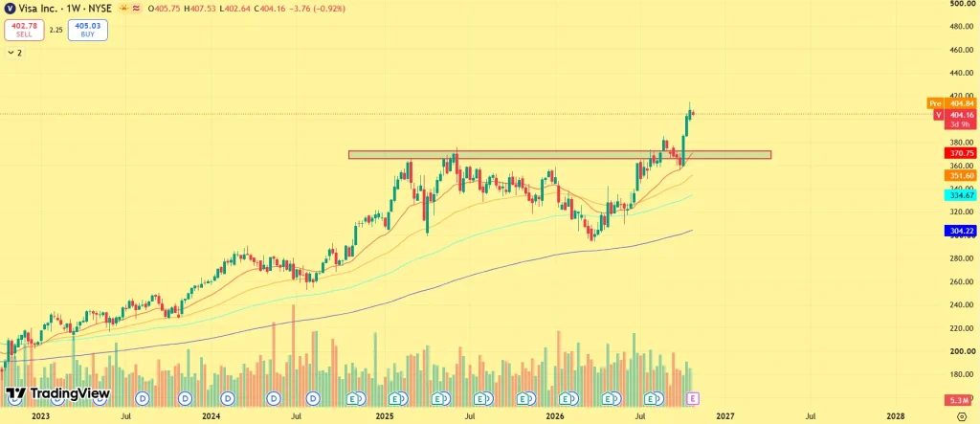Click the 500.00 price scale label
Image resolution: width=980 pixels, height=424 pixels.
pos(963,4)
